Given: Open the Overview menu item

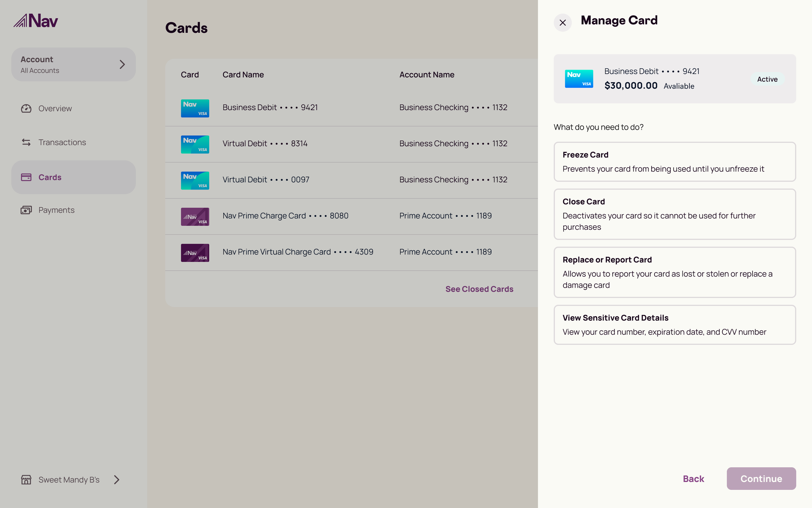Looking at the screenshot, I should pos(73,109).
